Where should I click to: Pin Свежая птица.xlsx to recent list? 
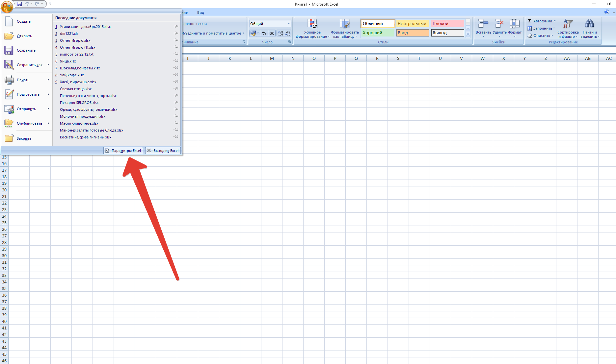click(x=176, y=88)
